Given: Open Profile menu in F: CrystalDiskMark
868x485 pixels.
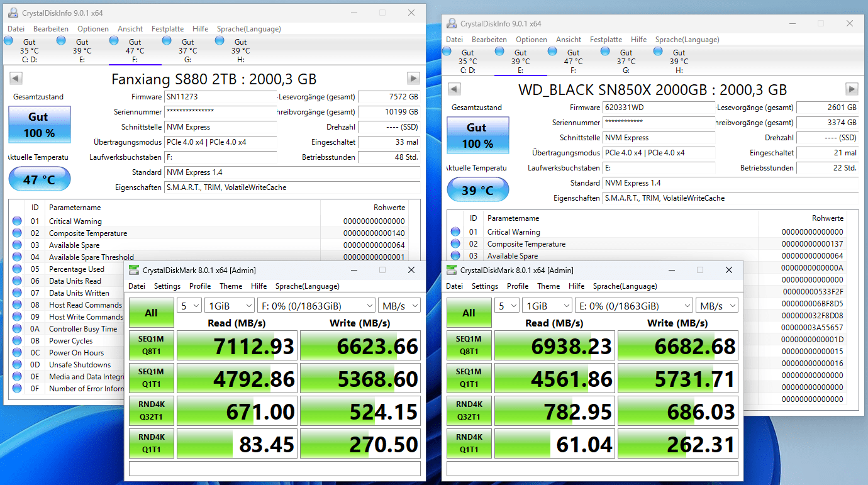Looking at the screenshot, I should tap(200, 286).
